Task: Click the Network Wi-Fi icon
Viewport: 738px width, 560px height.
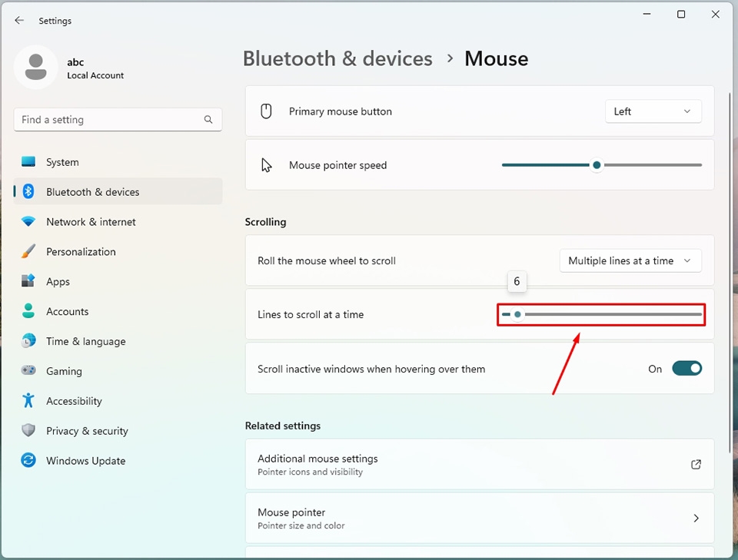Action: (28, 221)
